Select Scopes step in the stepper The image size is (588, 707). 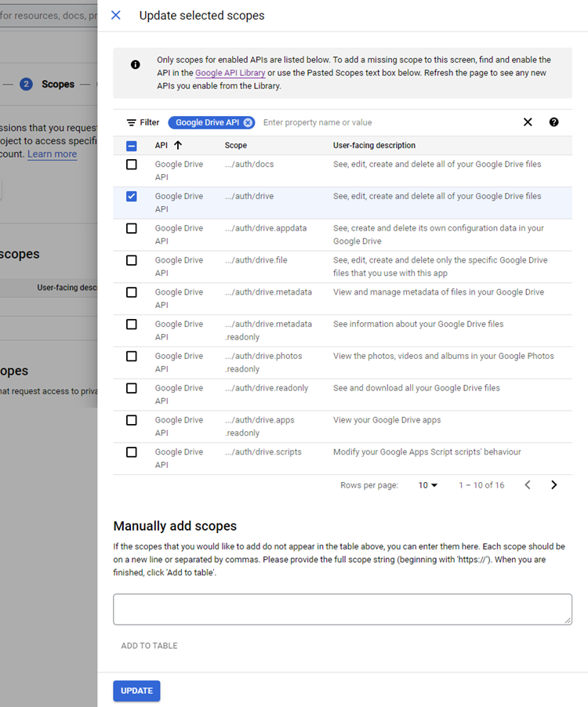(x=57, y=84)
